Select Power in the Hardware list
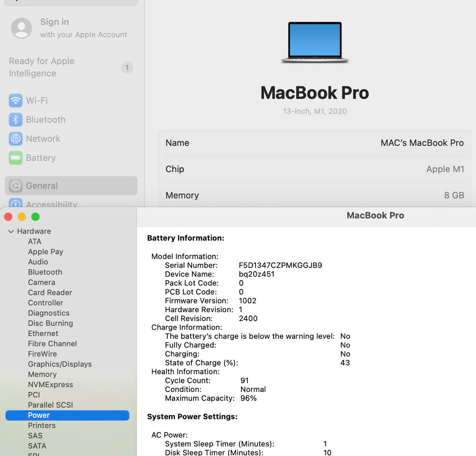This screenshot has width=476, height=456. click(x=39, y=415)
